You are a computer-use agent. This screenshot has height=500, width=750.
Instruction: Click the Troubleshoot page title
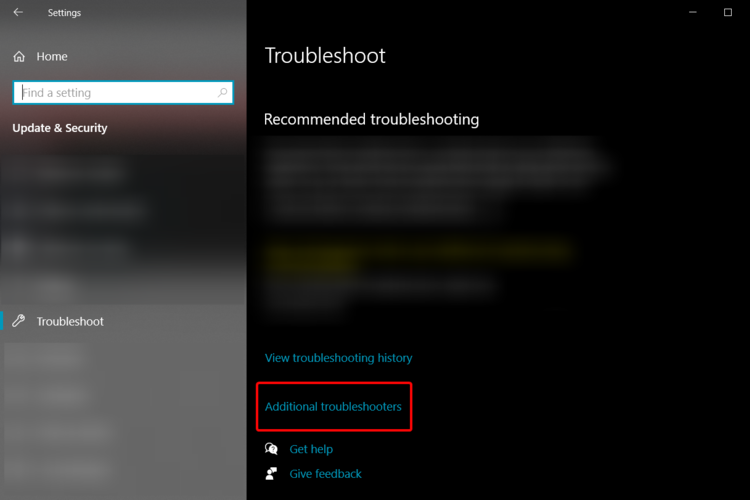(325, 56)
